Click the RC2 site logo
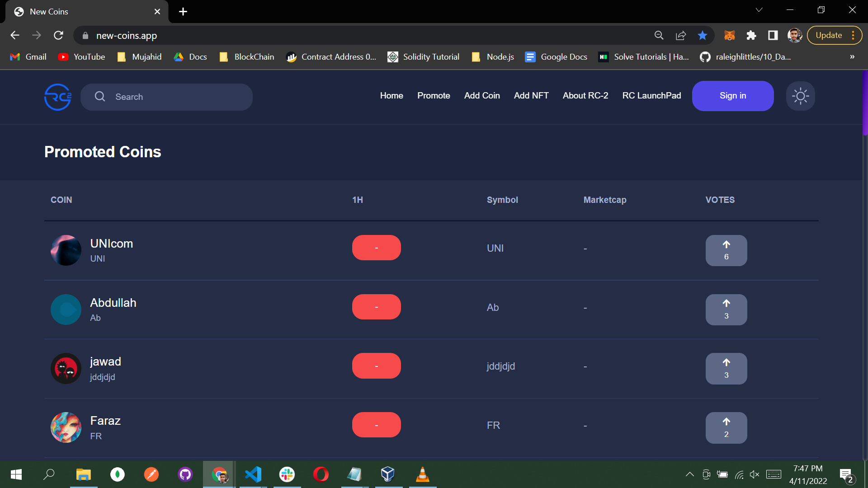Screen dimensions: 868x488 (x=58, y=97)
